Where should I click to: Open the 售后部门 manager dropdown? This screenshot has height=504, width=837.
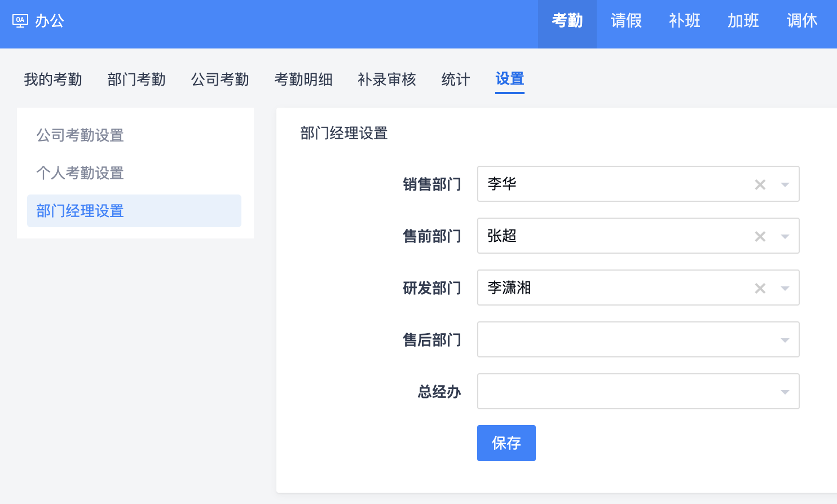pyautogui.click(x=638, y=339)
